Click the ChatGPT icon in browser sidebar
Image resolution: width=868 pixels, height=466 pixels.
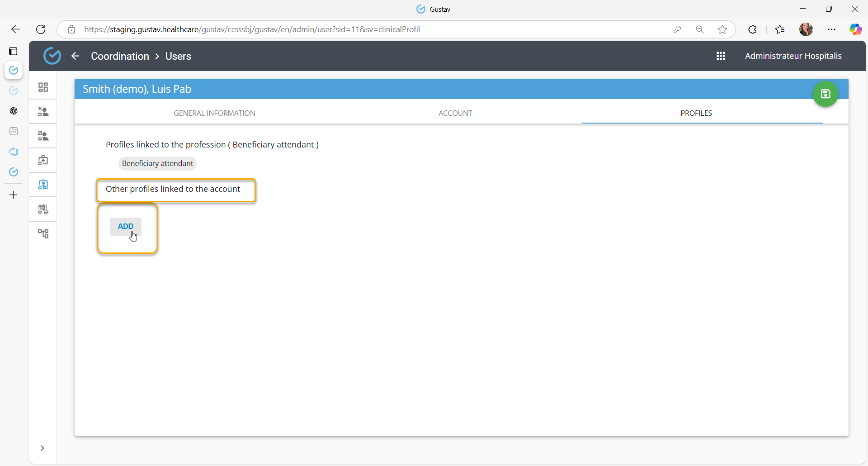tap(14, 111)
